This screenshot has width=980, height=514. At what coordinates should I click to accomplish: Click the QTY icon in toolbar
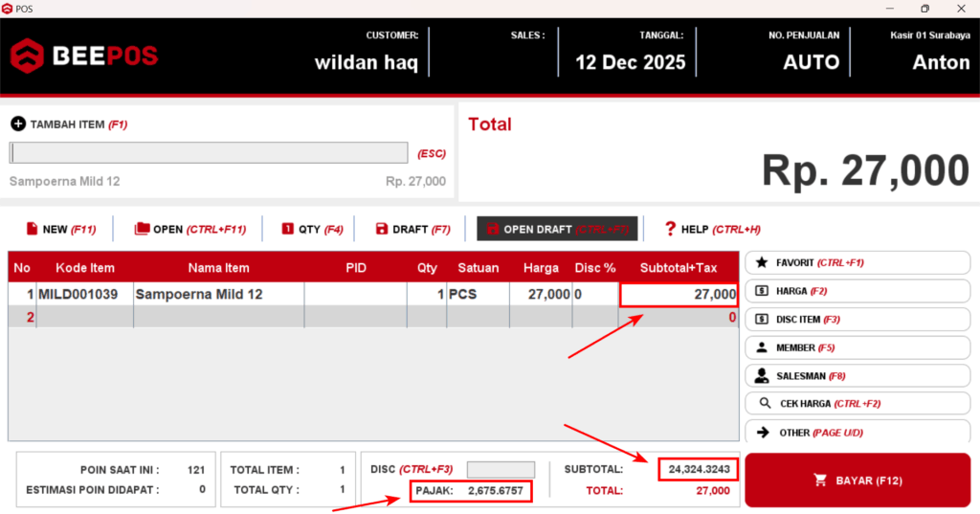tap(287, 229)
